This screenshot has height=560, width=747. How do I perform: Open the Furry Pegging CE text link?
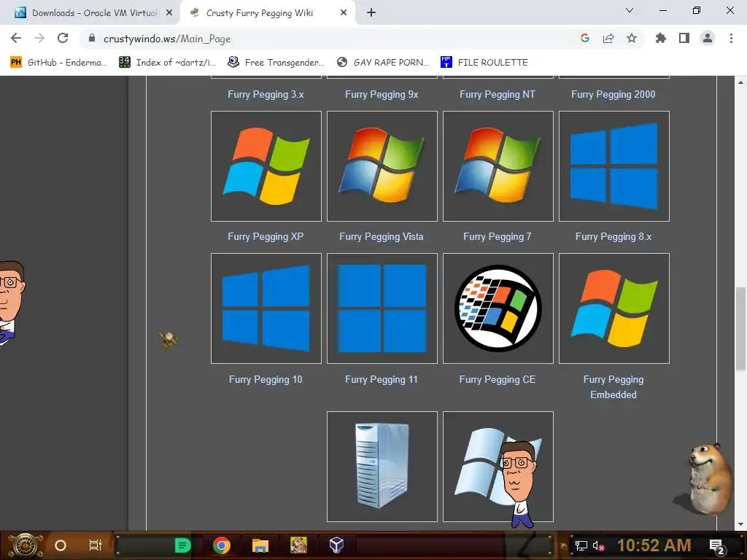point(498,379)
